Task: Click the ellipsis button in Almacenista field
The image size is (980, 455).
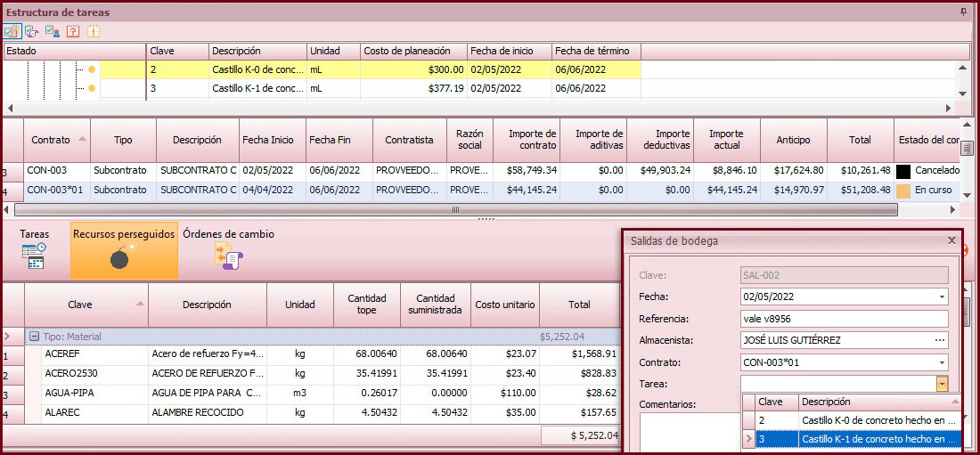Action: click(x=939, y=341)
